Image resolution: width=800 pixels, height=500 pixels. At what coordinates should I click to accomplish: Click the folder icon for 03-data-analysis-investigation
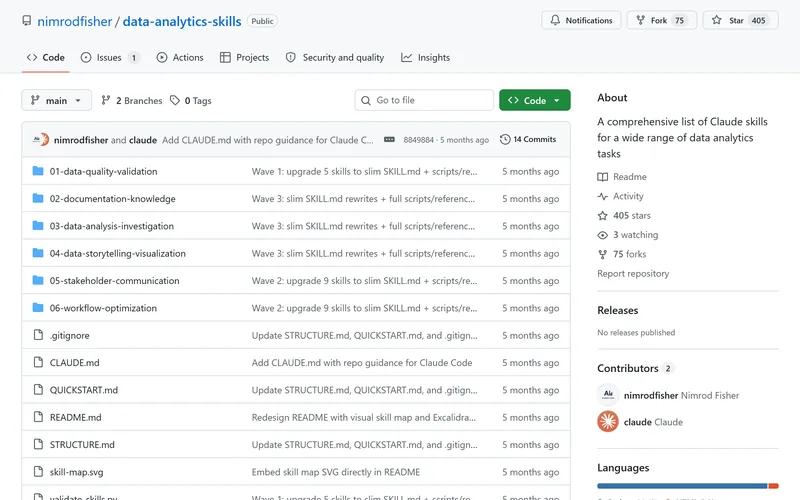(38, 226)
